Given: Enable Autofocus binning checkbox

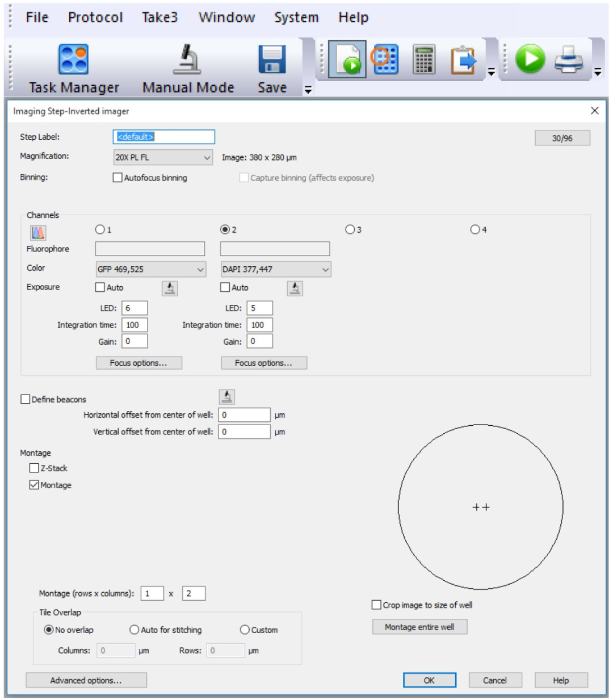Looking at the screenshot, I should [118, 178].
